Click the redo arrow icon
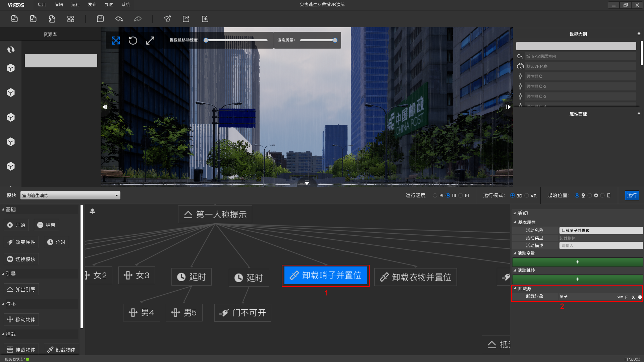Image resolution: width=644 pixels, height=362 pixels. [x=138, y=19]
